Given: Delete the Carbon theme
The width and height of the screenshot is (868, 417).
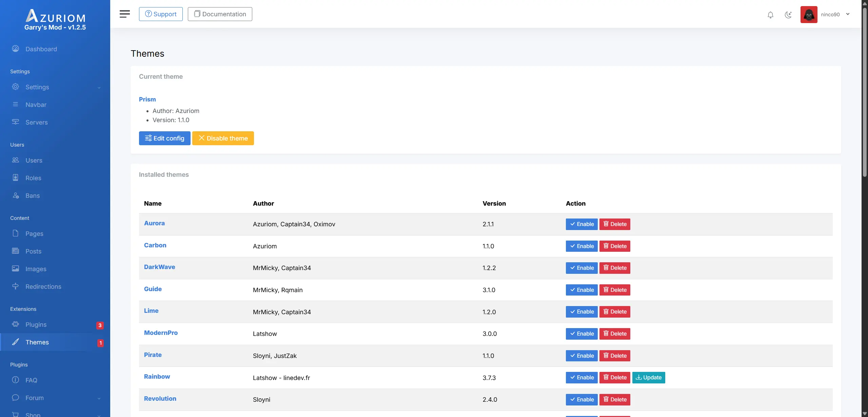Looking at the screenshot, I should [615, 246].
